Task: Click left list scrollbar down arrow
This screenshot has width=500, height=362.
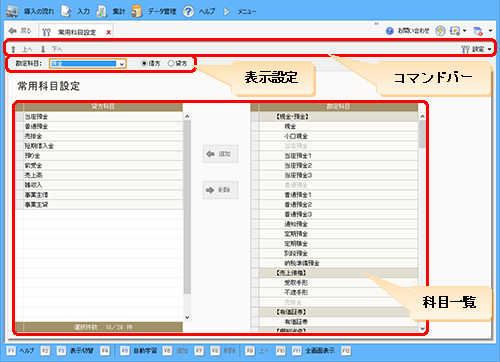Action: 187,317
